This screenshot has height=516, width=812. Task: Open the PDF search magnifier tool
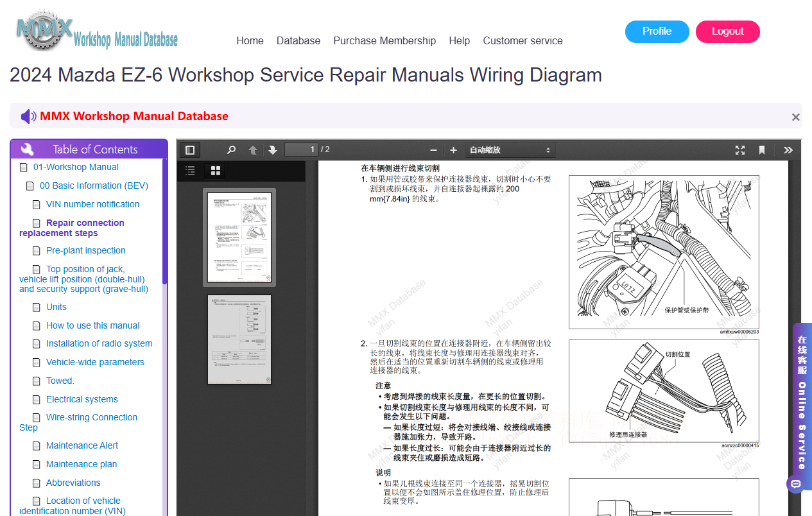point(232,150)
